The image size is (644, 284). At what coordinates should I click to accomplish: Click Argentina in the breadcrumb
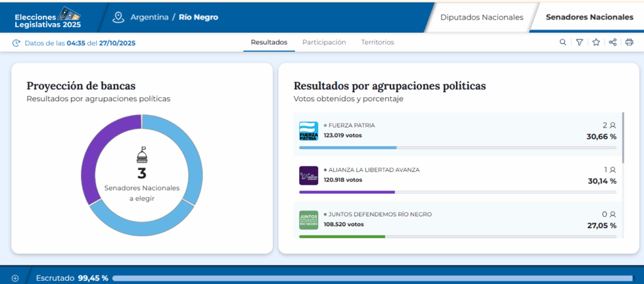148,17
